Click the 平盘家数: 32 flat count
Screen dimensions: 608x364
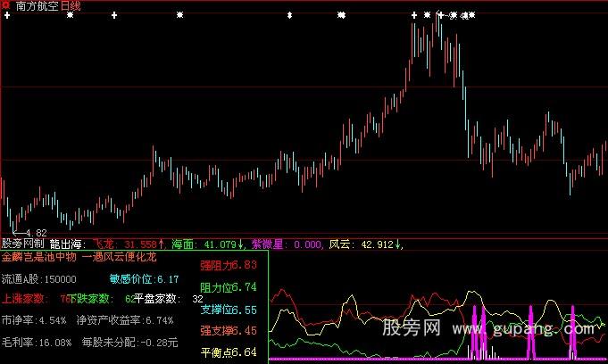[x=168, y=299]
